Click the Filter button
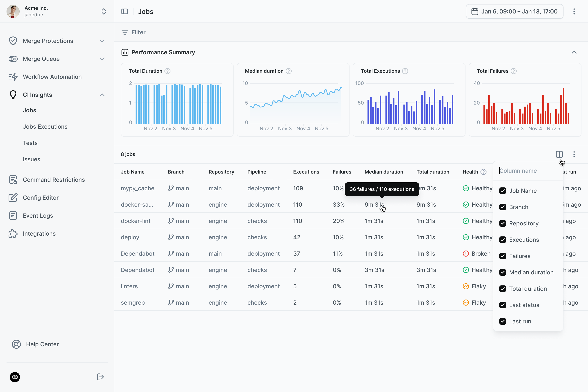The image size is (588, 392). [x=134, y=32]
